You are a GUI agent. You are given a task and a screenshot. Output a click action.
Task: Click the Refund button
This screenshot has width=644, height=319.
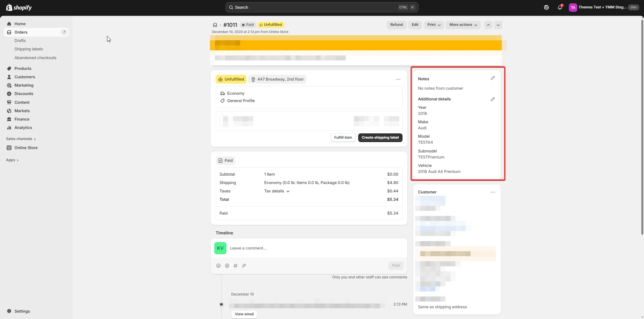[x=396, y=25]
